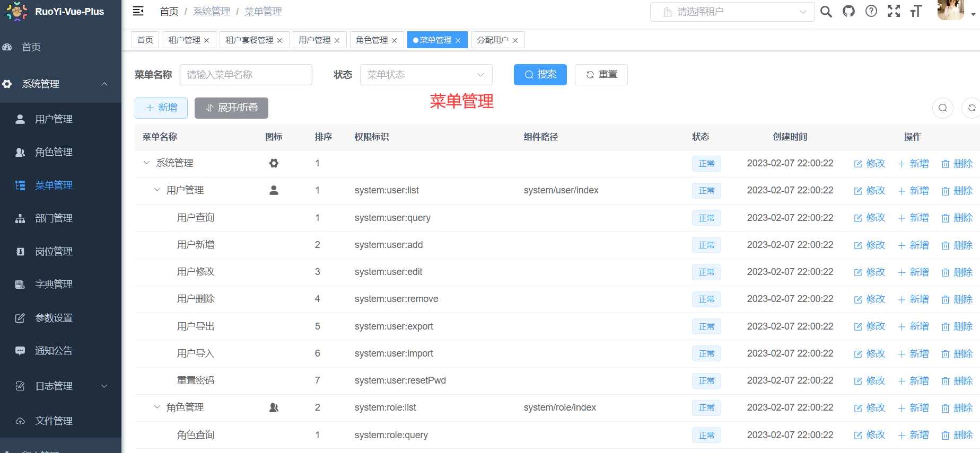Open the help documentation question icon
Viewport: 980px width, 453px height.
pos(871,11)
